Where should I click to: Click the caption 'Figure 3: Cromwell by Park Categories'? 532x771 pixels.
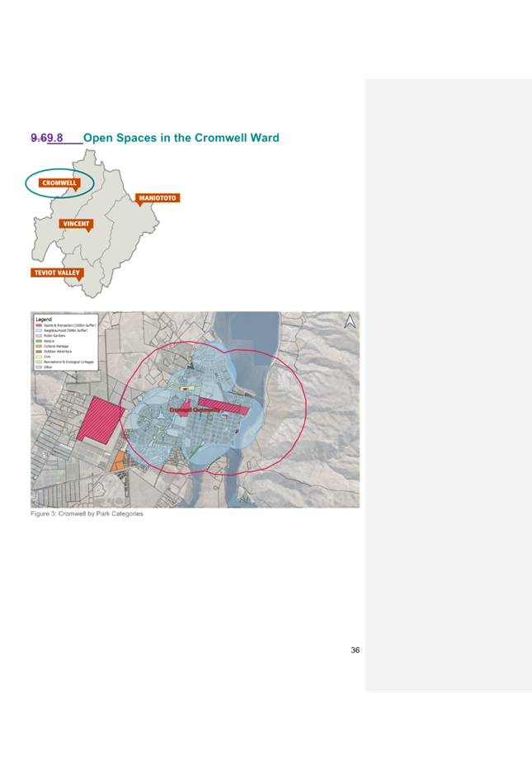pyautogui.click(x=87, y=513)
